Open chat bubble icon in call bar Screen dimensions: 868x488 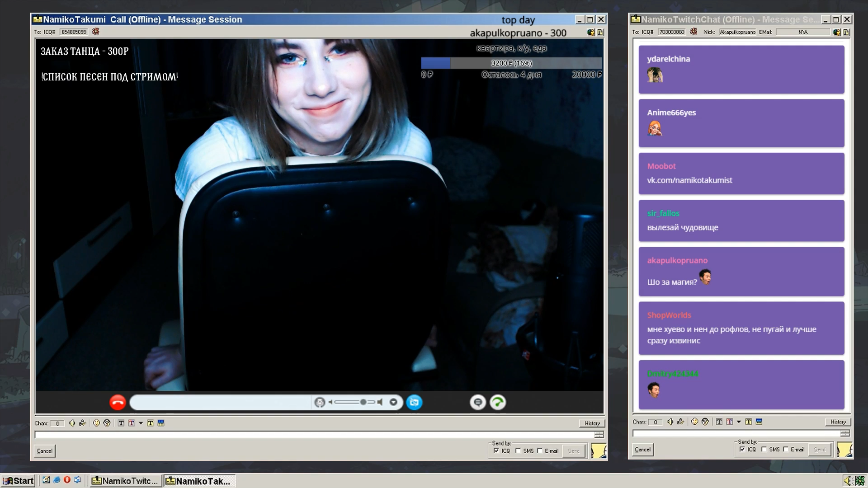(478, 402)
